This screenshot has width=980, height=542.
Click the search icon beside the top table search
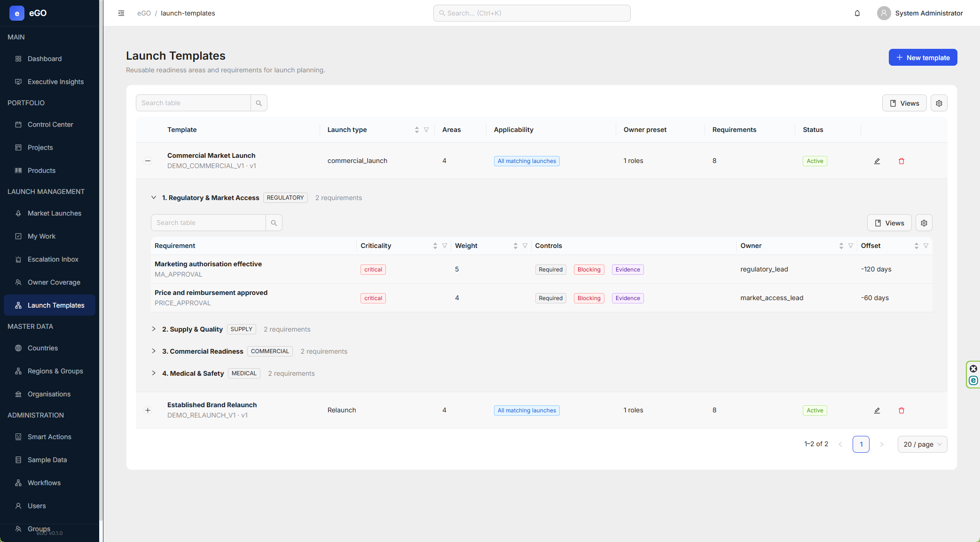point(259,103)
